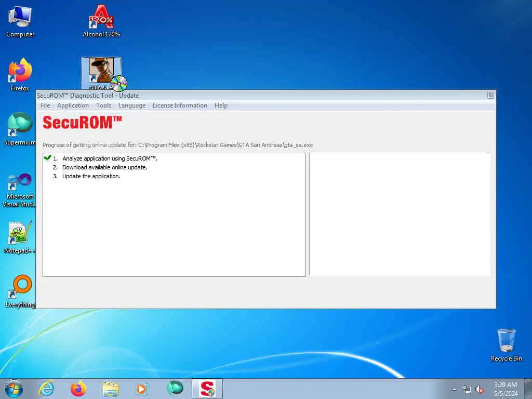Select the Computer desktop icon
The height and width of the screenshot is (399, 532).
(x=20, y=21)
